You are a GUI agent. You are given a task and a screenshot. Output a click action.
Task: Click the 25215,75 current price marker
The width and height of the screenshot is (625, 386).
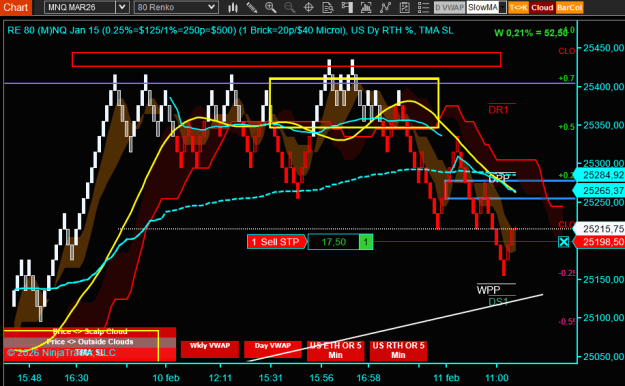[x=599, y=229]
